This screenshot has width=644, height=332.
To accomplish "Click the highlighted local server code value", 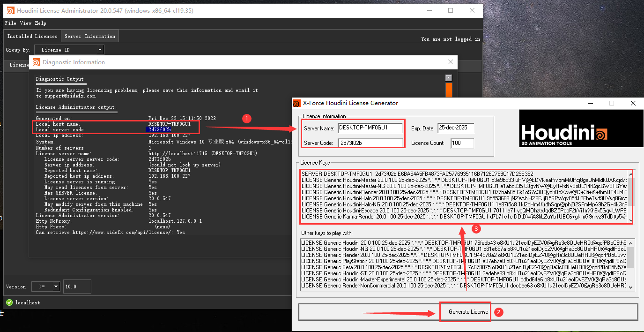I will pos(158,129).
